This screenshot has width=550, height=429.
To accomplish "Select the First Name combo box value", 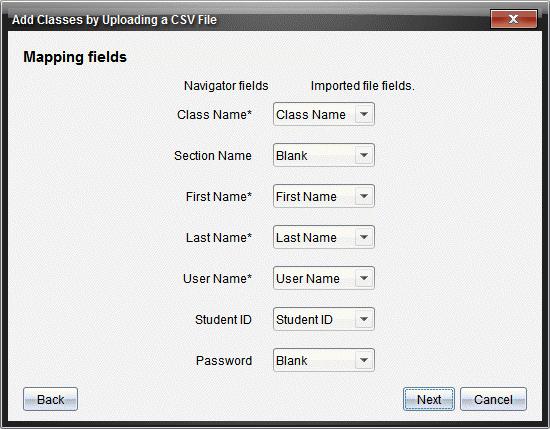I will click(306, 196).
